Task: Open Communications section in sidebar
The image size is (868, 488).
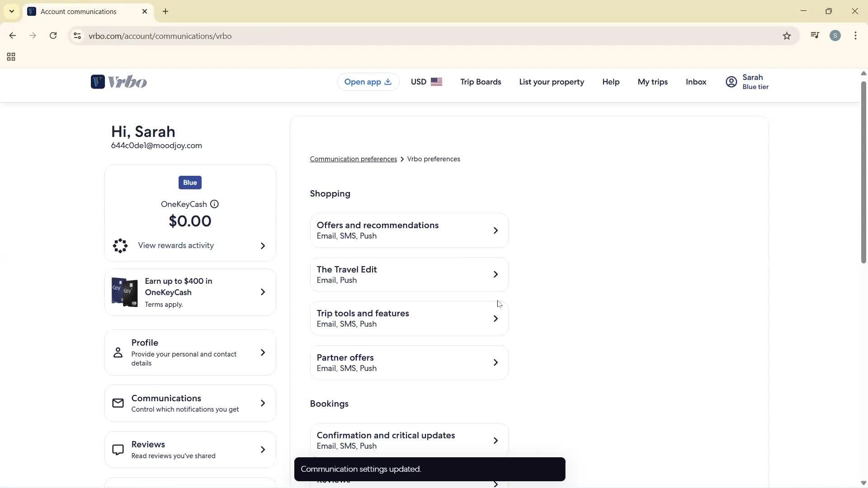Action: click(x=190, y=404)
